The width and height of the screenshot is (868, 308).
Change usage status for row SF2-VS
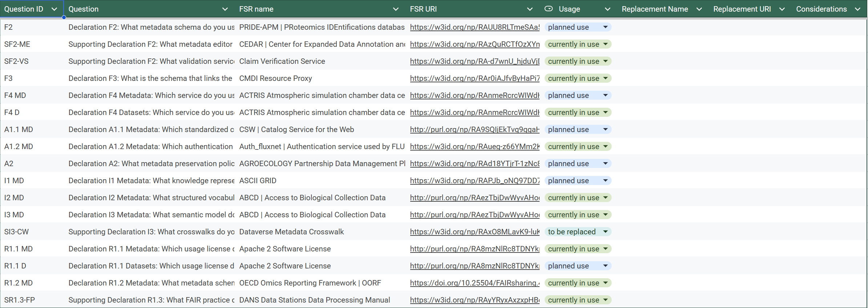(578, 61)
